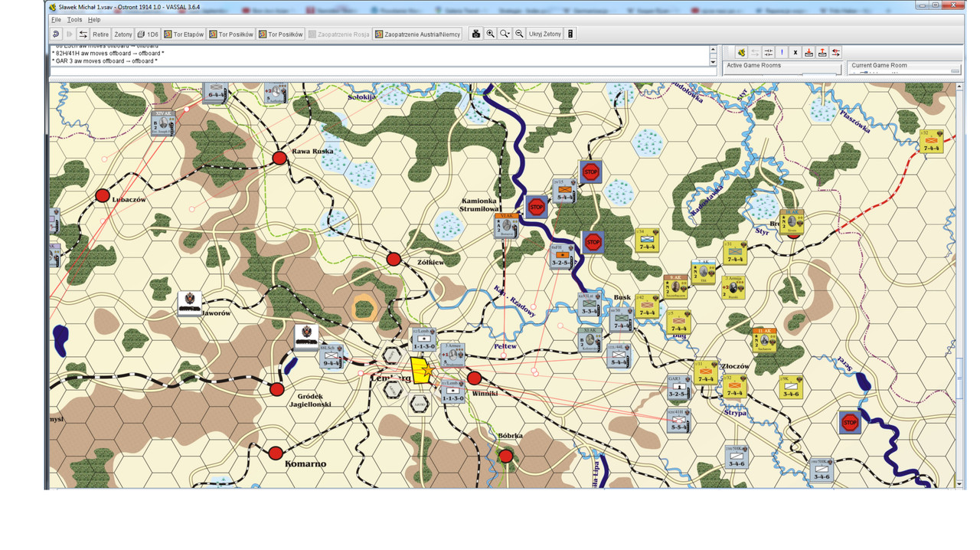
Task: Click the red town marker at Żółkiew
Action: pyautogui.click(x=394, y=260)
